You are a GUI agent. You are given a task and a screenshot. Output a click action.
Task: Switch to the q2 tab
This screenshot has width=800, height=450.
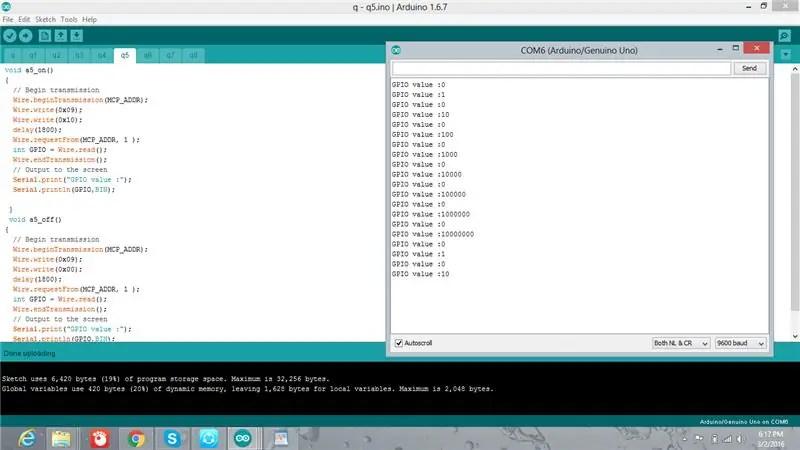[x=56, y=55]
